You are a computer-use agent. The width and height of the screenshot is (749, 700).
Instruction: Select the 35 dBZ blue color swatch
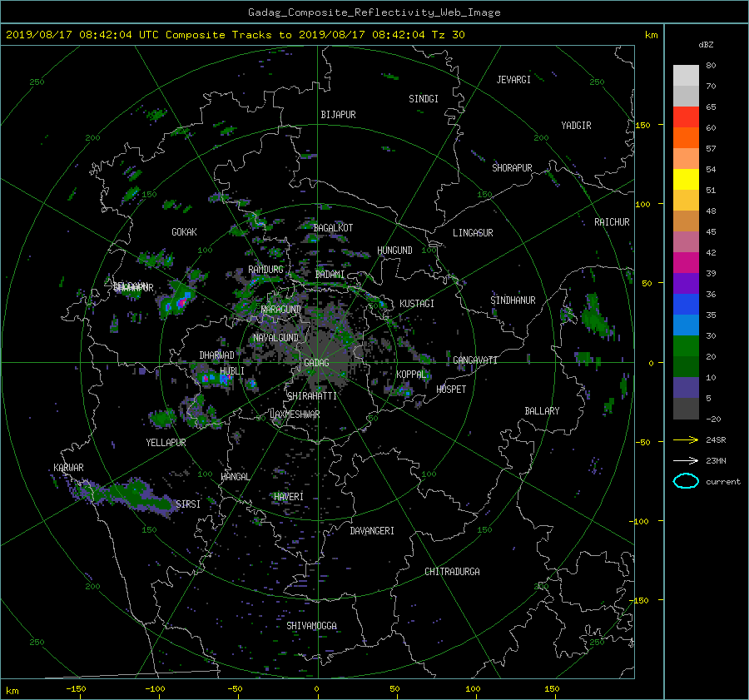pyautogui.click(x=686, y=304)
